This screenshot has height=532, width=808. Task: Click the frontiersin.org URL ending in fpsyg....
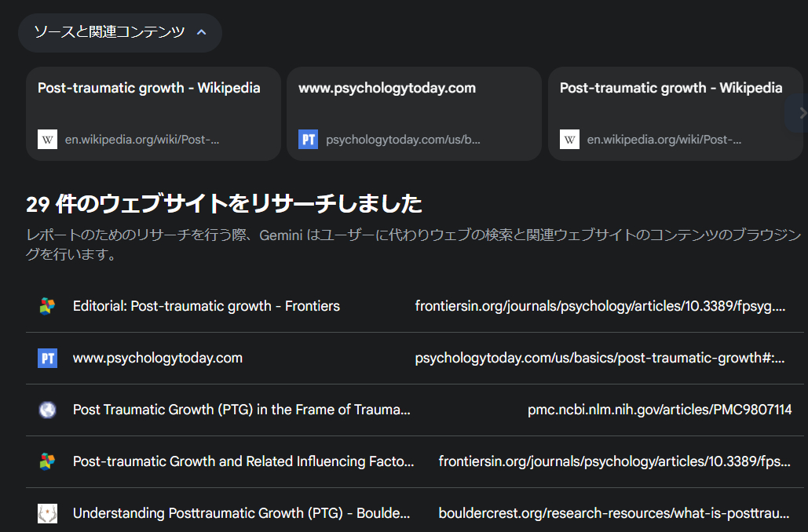pos(601,306)
